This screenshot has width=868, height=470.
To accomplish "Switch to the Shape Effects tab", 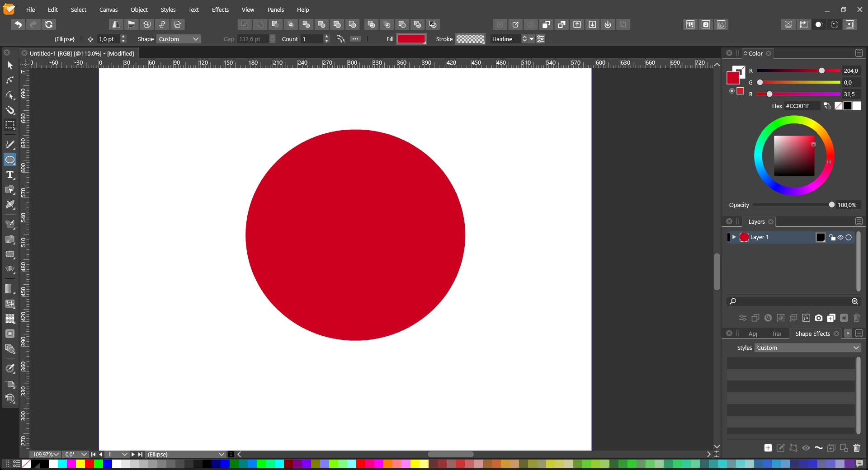I will point(812,334).
